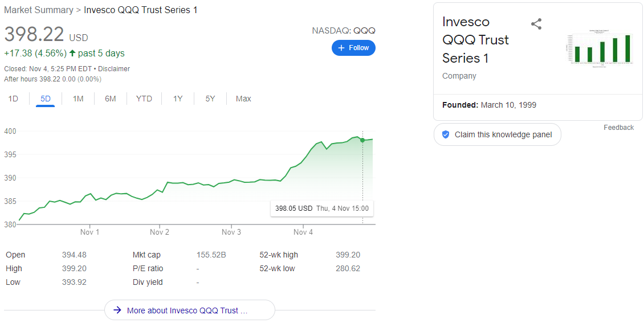The image size is (644, 327).
Task: Follow the QQQ stock
Action: tap(353, 48)
